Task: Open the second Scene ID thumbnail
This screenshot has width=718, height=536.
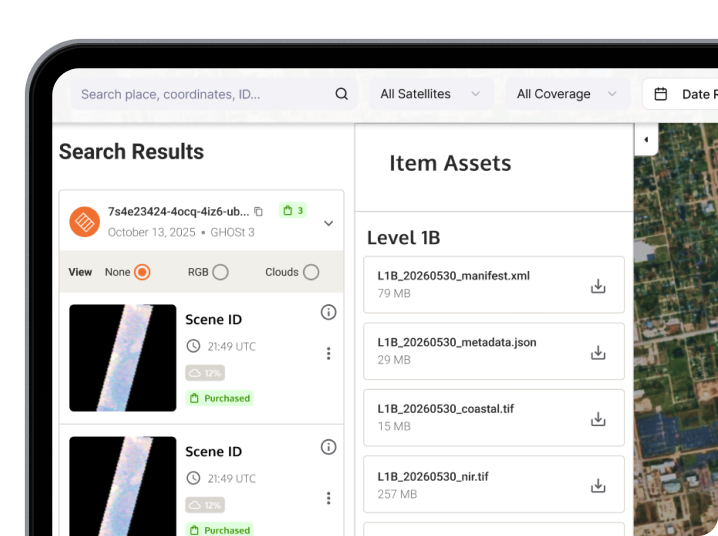Action: (123, 486)
